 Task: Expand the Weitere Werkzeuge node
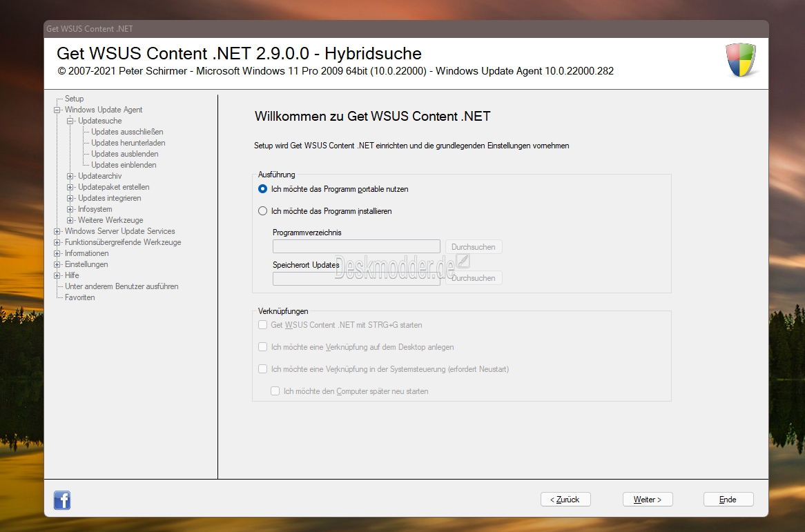click(70, 220)
